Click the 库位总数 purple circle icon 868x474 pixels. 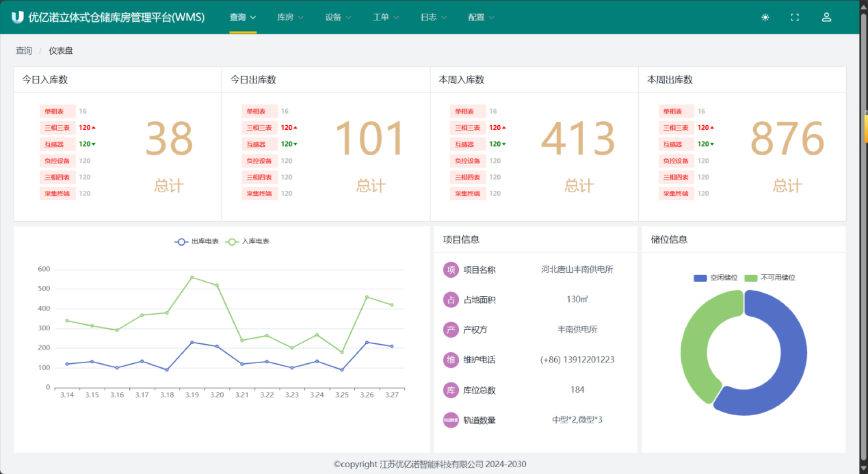coord(451,390)
